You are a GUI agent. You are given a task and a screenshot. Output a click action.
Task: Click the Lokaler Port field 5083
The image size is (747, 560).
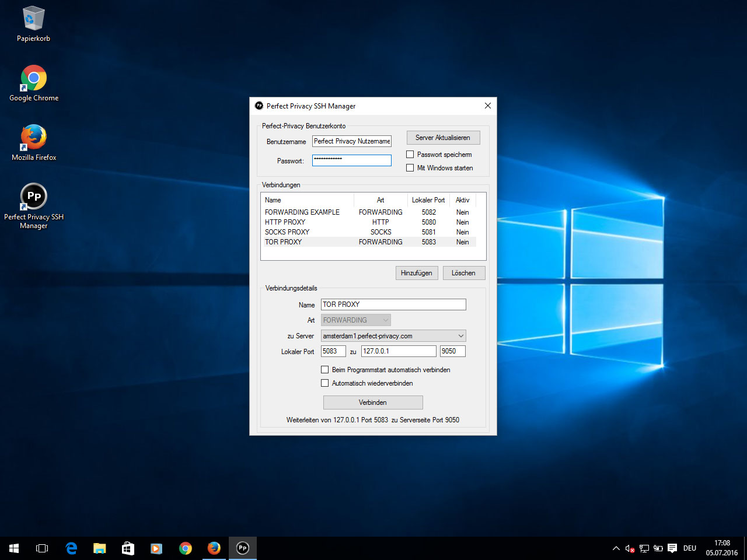pos(333,351)
